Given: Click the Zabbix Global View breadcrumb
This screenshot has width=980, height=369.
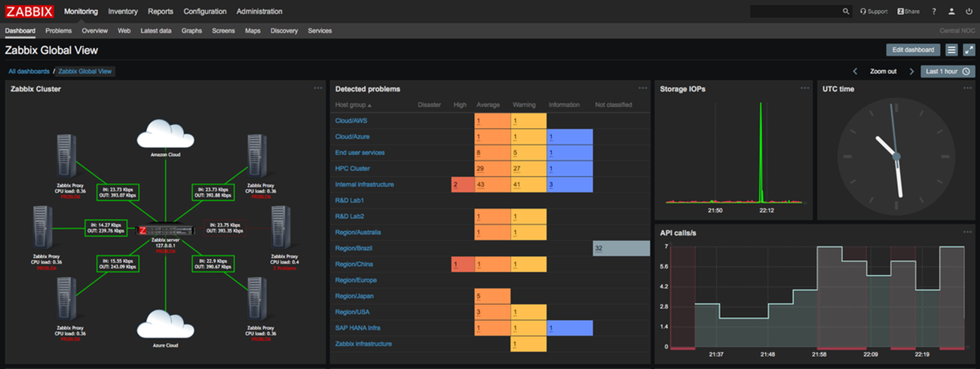Looking at the screenshot, I should 85,72.
